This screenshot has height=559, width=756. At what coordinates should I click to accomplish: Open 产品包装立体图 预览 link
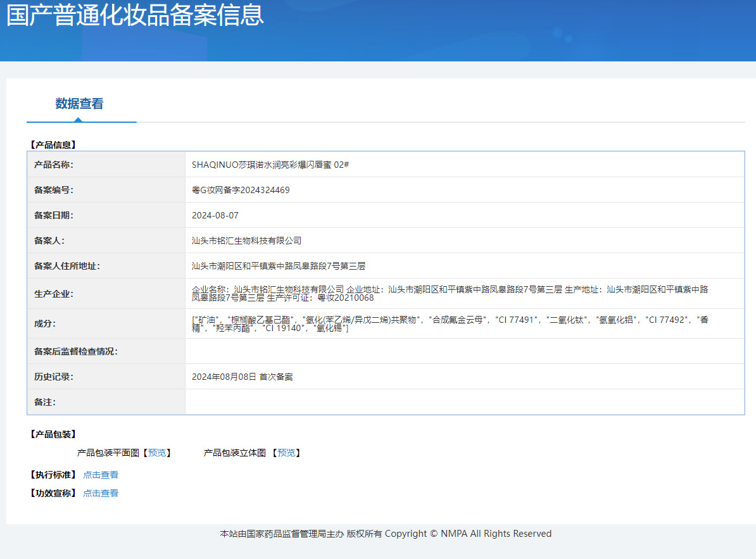(286, 453)
